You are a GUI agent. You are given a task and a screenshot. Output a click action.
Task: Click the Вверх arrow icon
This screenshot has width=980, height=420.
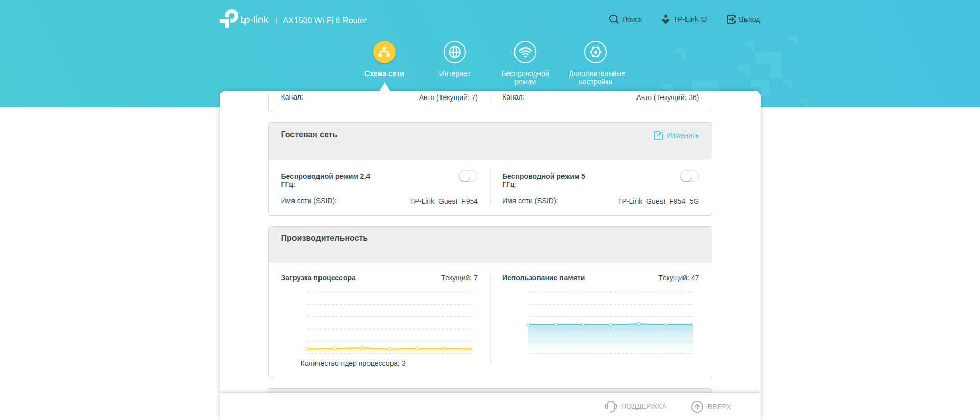tap(697, 406)
